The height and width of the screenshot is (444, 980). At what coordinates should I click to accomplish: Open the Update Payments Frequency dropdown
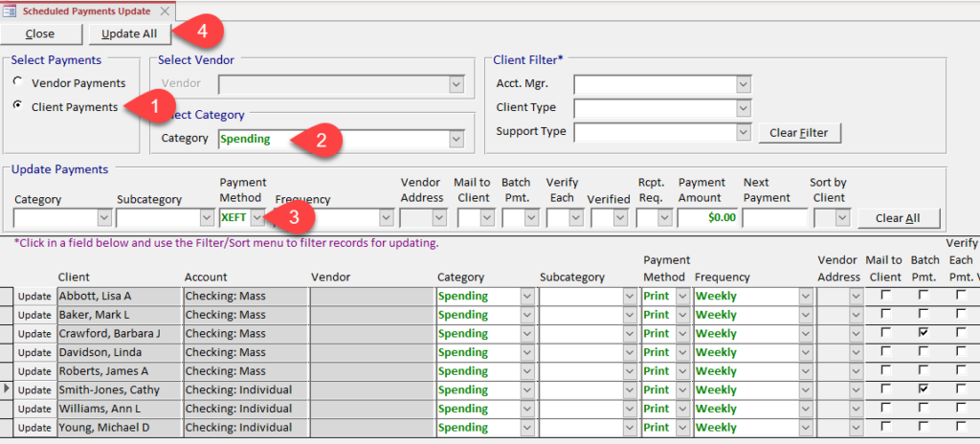pos(387,217)
